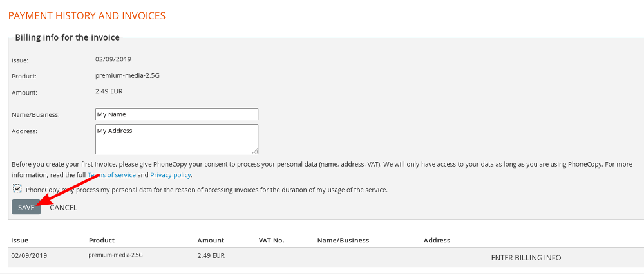Screen dimensions: 644x274
Task: Click the Address table column header
Action: tap(437, 241)
